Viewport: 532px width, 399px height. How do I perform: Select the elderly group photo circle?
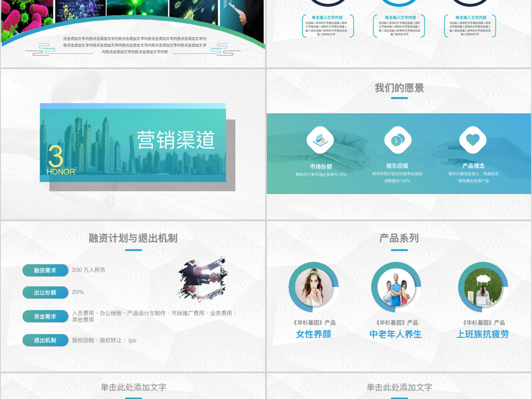pos(396,286)
